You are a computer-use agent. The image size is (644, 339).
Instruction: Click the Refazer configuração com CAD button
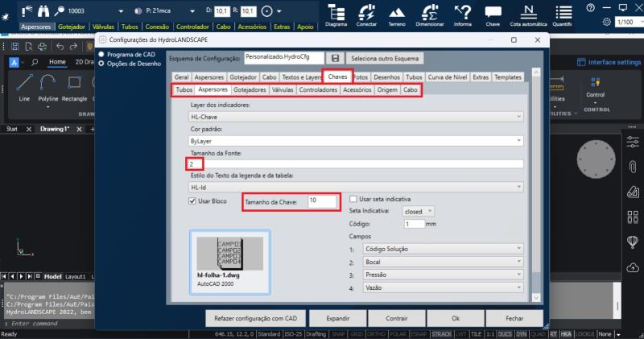click(x=254, y=318)
